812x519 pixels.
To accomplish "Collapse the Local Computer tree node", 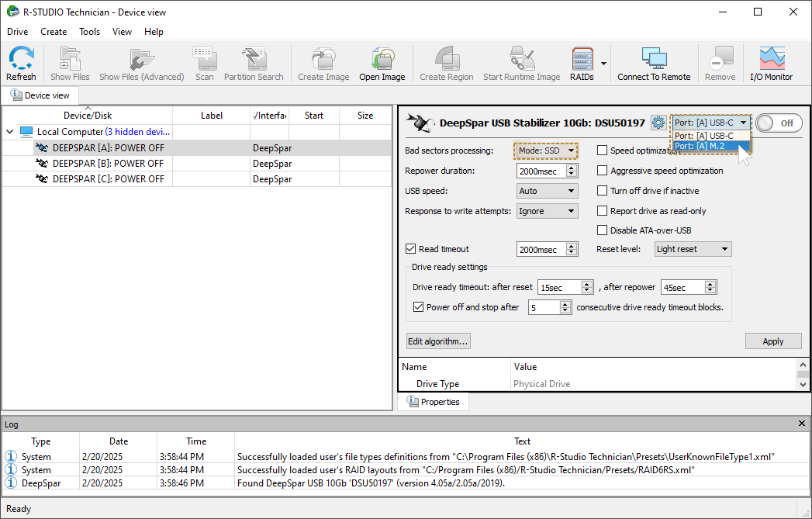I will 9,132.
